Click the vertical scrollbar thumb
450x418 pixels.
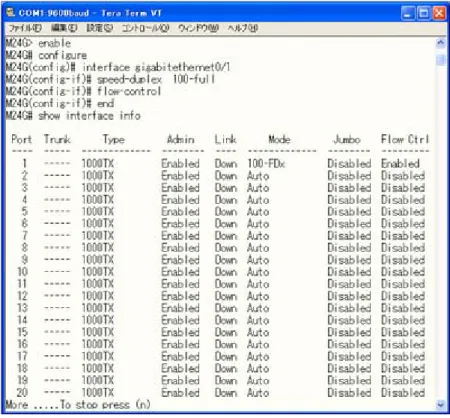pos(441,59)
